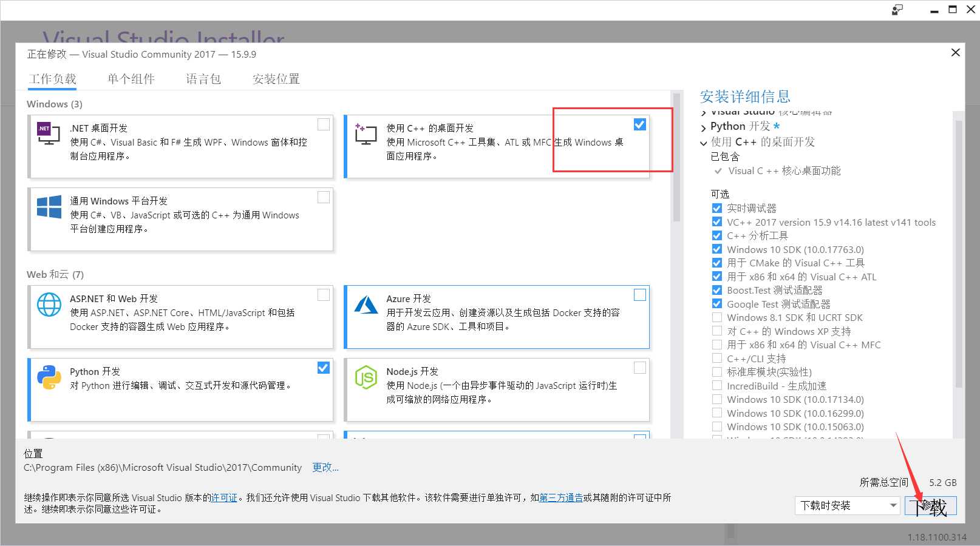Viewport: 980px width, 546px height.
Task: Switch to the 安装位置 tab
Action: (x=276, y=79)
